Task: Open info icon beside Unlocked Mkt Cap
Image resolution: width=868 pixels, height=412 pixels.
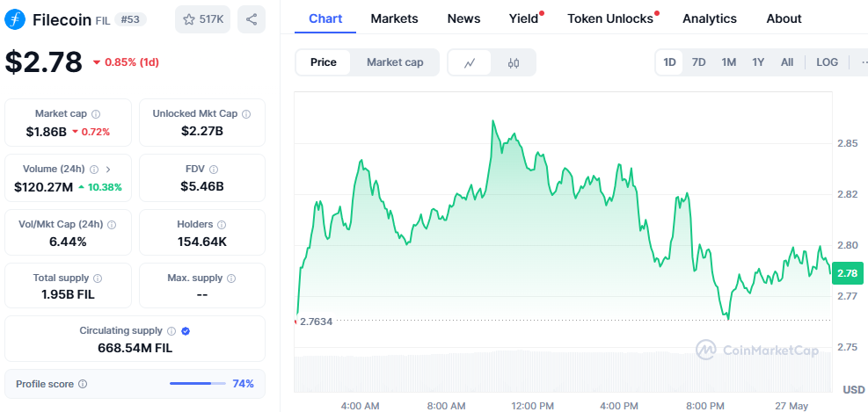Action: pos(246,114)
